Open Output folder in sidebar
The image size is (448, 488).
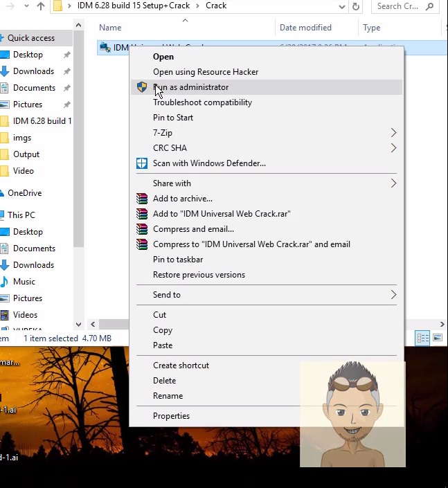pyautogui.click(x=26, y=154)
